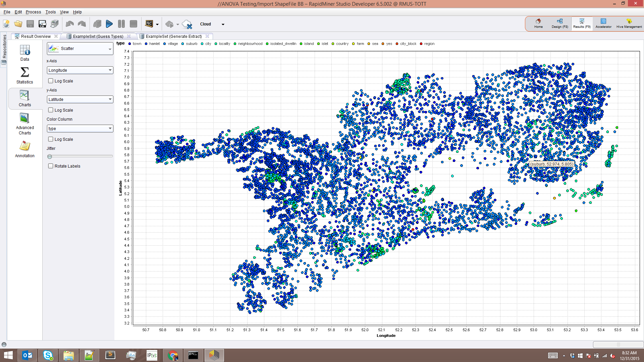Open the x-Axis Longitude dropdown
The width and height of the screenshot is (644, 362).
point(80,70)
